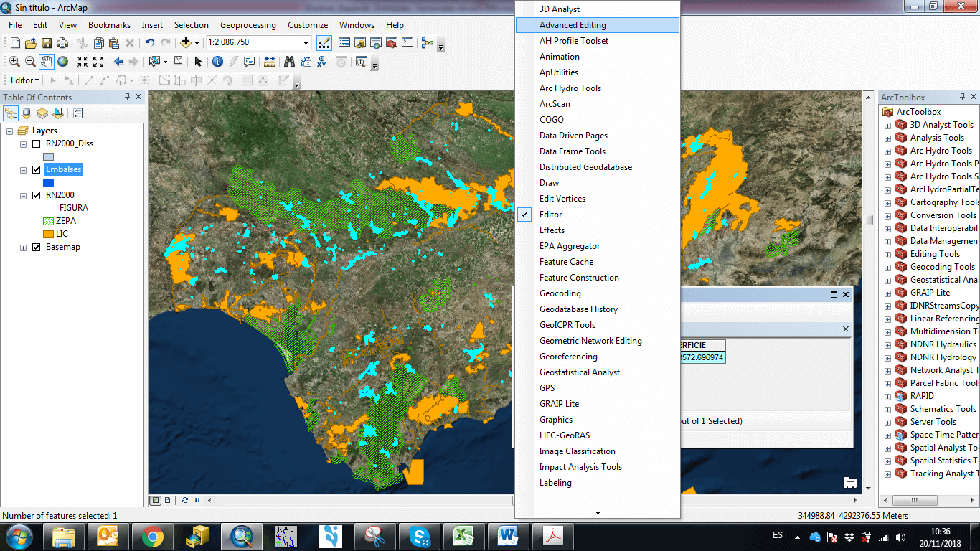Click the Full Extent globe icon
This screenshot has height=551, width=980.
pyautogui.click(x=63, y=62)
